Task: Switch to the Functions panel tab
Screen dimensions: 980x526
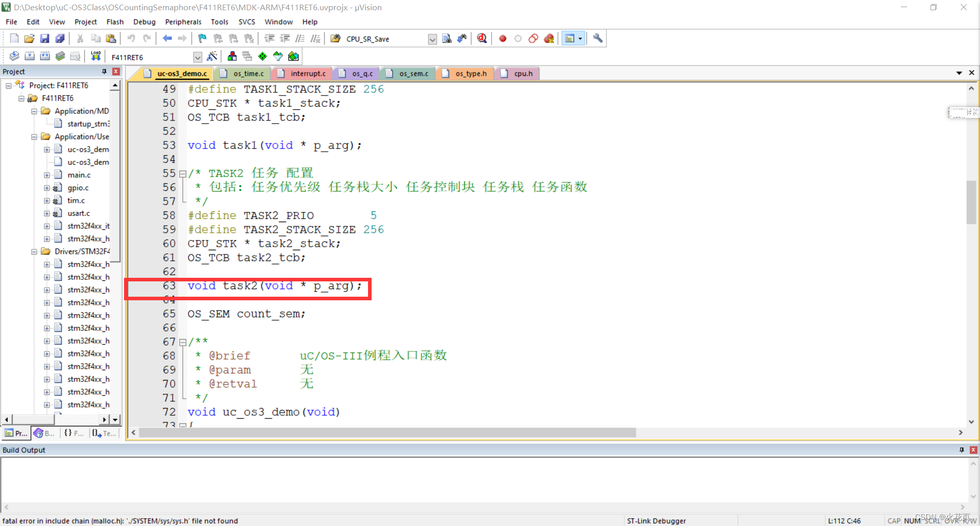Action: (x=73, y=433)
